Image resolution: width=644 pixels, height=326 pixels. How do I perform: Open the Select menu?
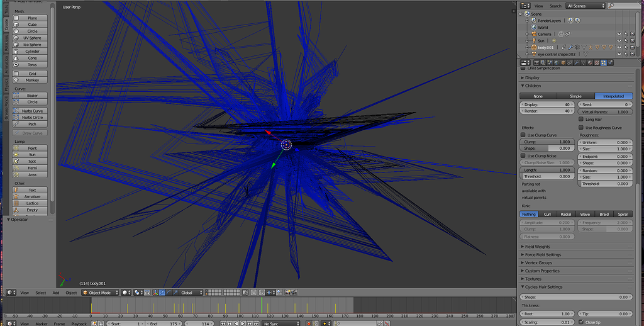41,293
